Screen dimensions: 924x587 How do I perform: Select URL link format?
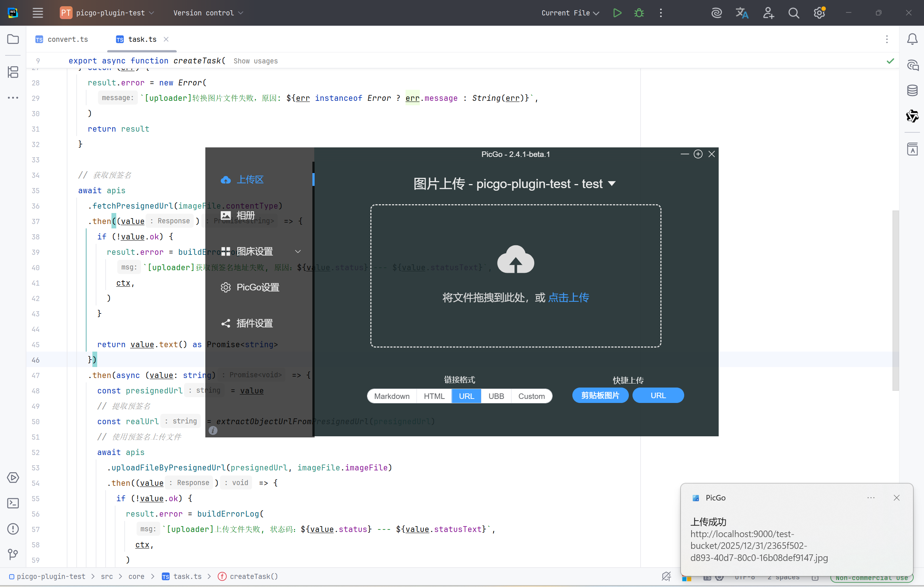click(466, 396)
